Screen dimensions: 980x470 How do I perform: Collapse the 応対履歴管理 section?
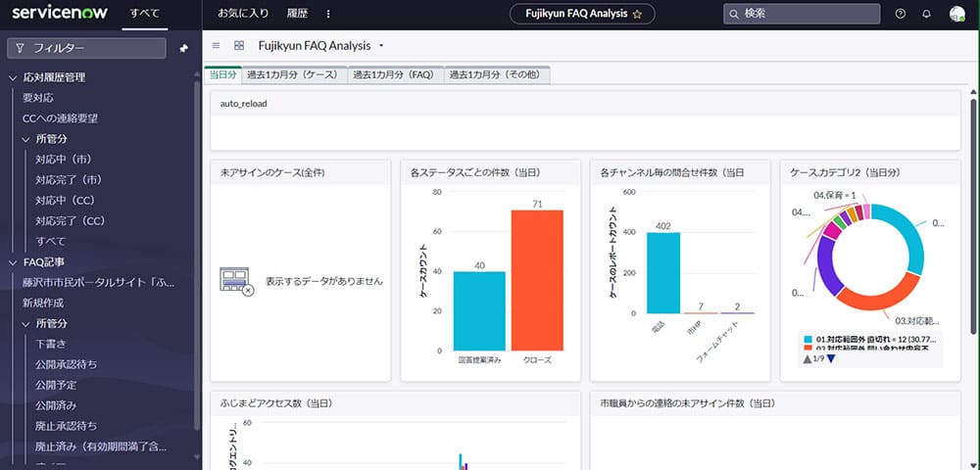pyautogui.click(x=14, y=78)
